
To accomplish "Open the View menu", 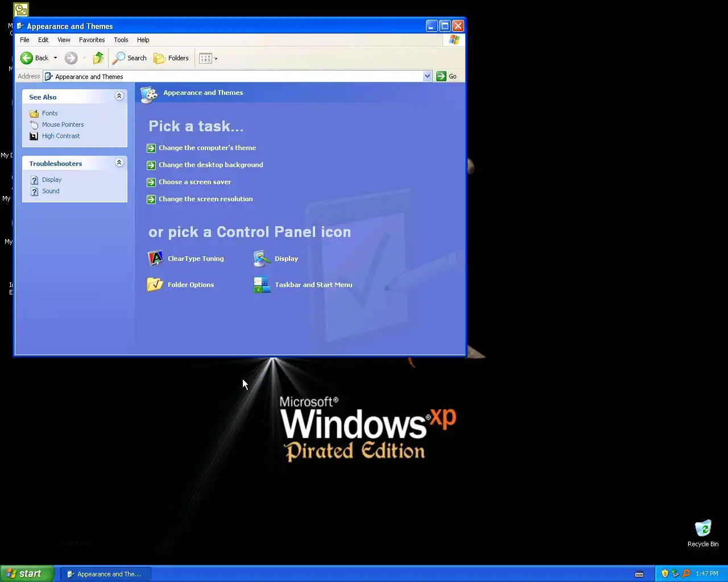I will click(64, 40).
